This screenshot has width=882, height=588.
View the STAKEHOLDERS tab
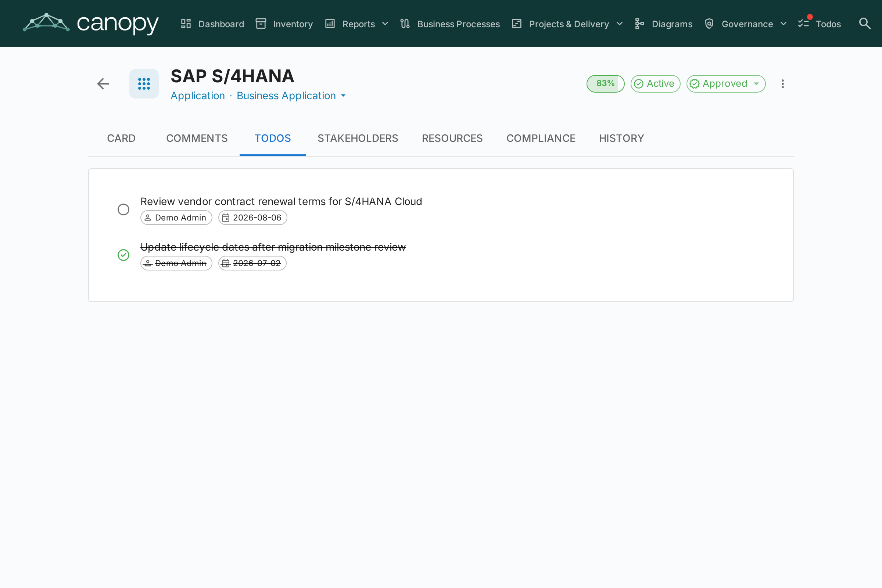(358, 139)
